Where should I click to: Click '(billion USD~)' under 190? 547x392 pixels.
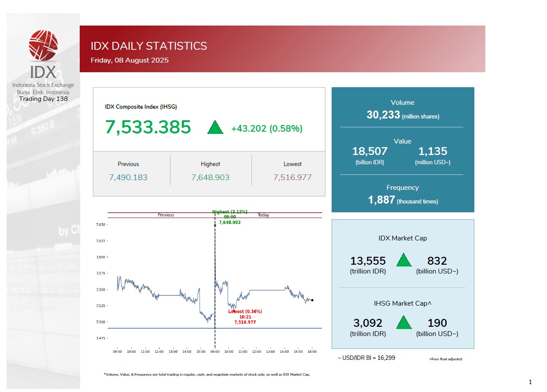(437, 334)
